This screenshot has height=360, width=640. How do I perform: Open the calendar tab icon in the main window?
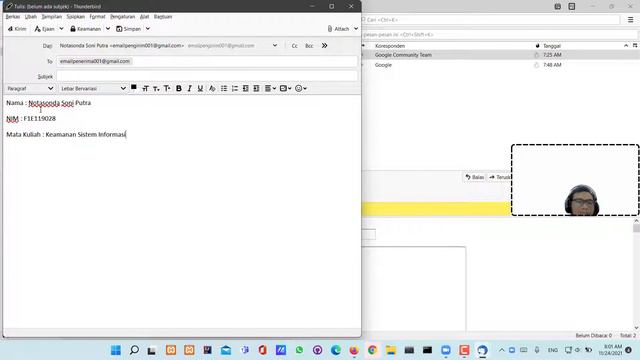558,7
